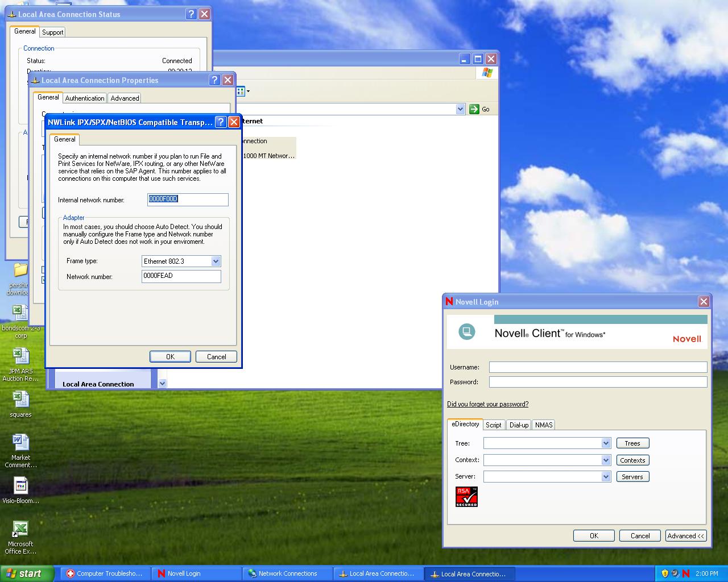The height and width of the screenshot is (582, 728).
Task: Expand address bar dropdown in Network Connections
Action: click(460, 109)
